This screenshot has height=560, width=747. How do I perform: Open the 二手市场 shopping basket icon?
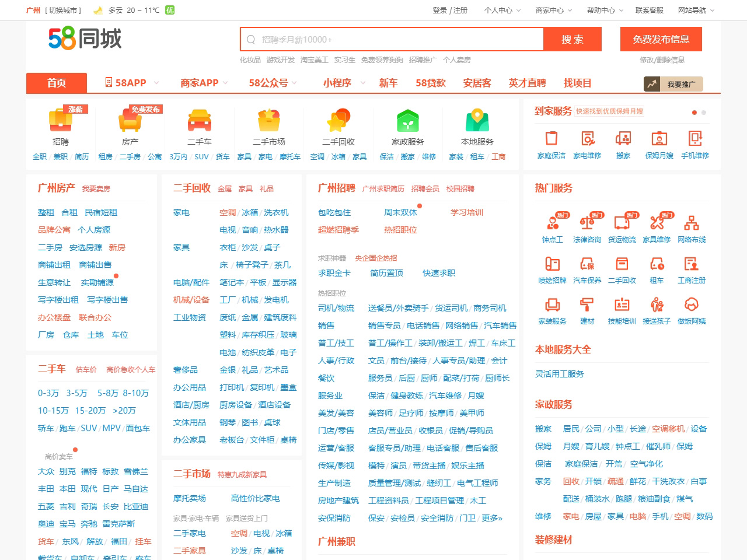tap(269, 121)
